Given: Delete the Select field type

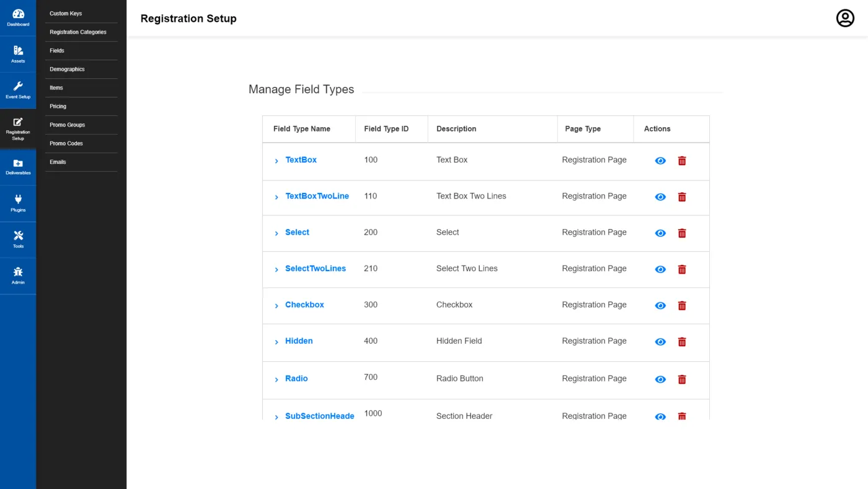Looking at the screenshot, I should click(x=682, y=233).
